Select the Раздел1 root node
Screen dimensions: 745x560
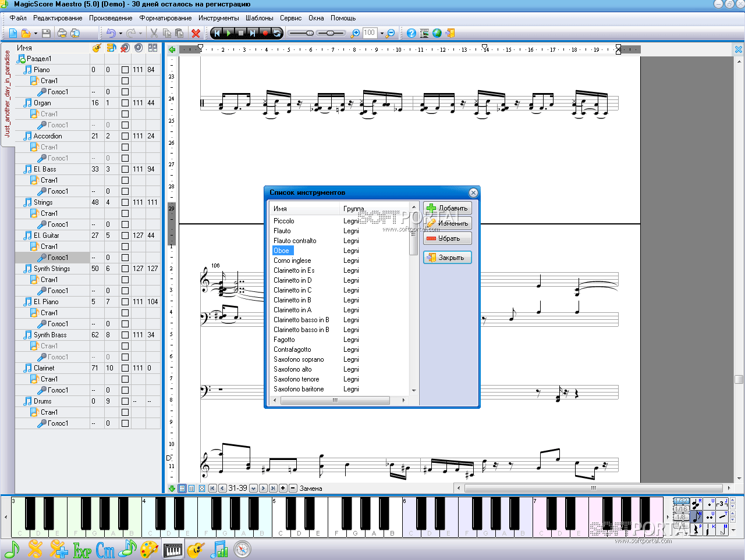coord(39,59)
